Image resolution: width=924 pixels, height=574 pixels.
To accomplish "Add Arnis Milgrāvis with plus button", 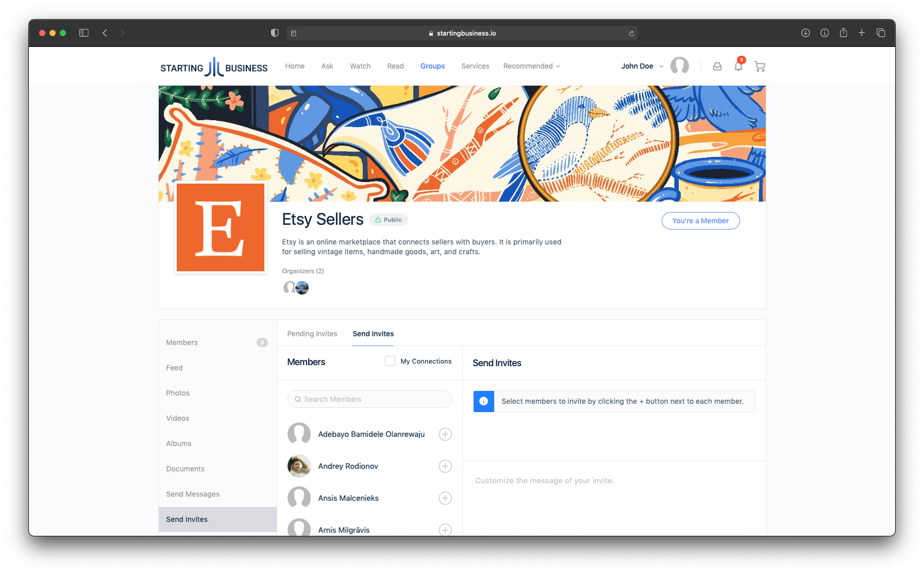I will (x=445, y=530).
